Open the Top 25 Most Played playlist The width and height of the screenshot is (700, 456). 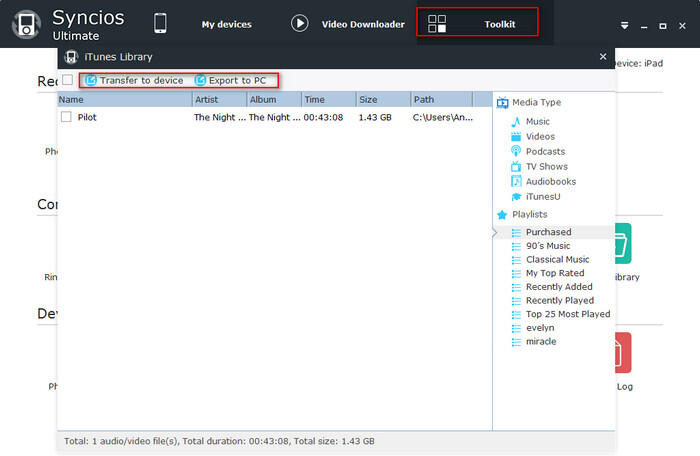point(567,314)
